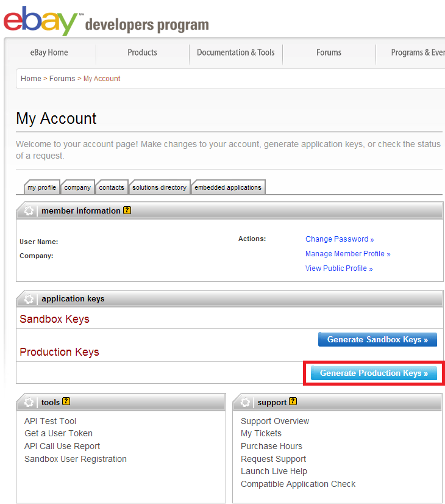445x504 pixels.
Task: Open the Forums navigation menu item
Action: click(x=329, y=52)
